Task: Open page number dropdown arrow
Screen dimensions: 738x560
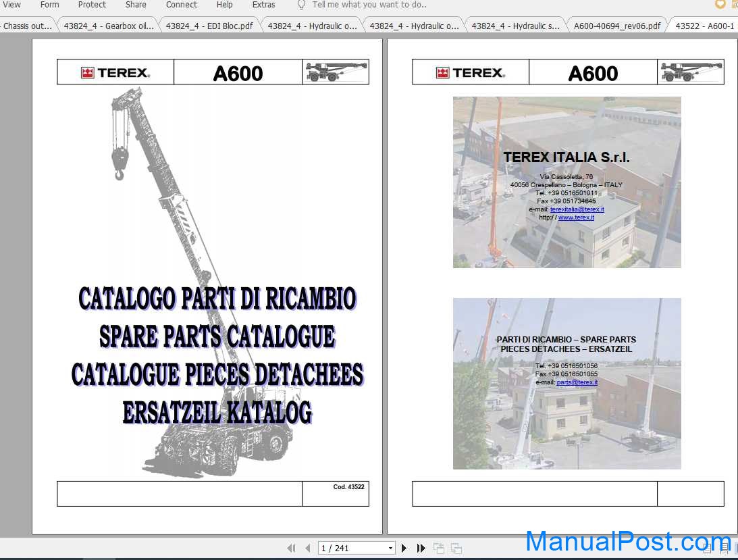Action: 390,549
